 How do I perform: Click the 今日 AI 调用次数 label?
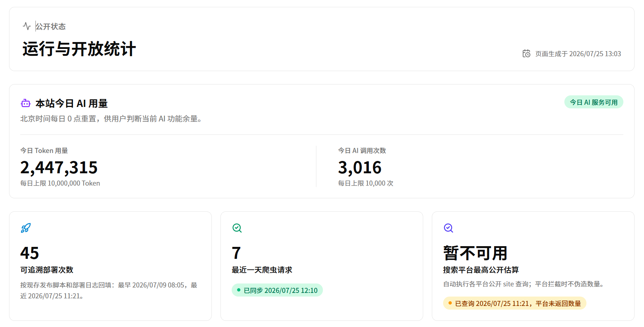pos(362,150)
